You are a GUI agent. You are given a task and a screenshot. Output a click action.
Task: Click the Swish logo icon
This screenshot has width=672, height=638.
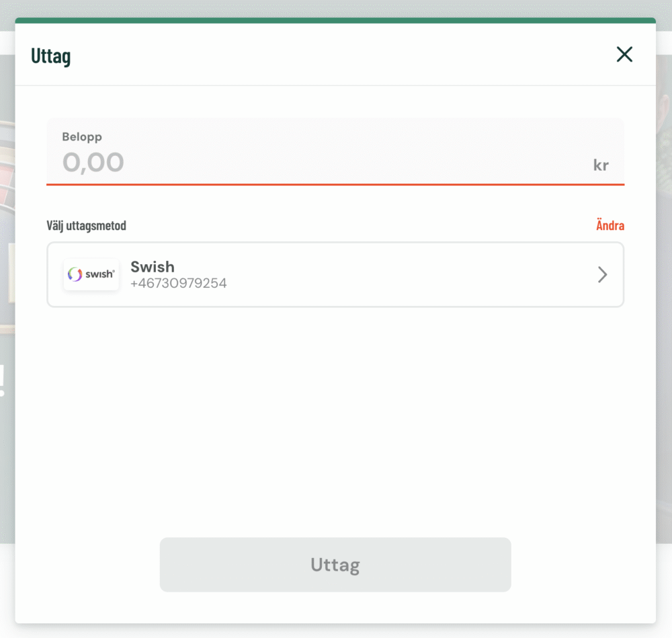coord(91,274)
